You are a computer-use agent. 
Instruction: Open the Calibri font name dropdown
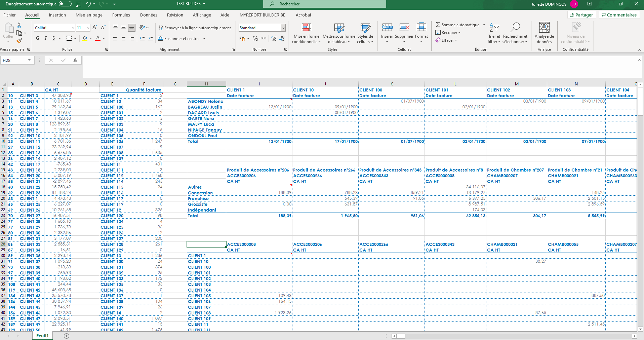[x=73, y=28]
